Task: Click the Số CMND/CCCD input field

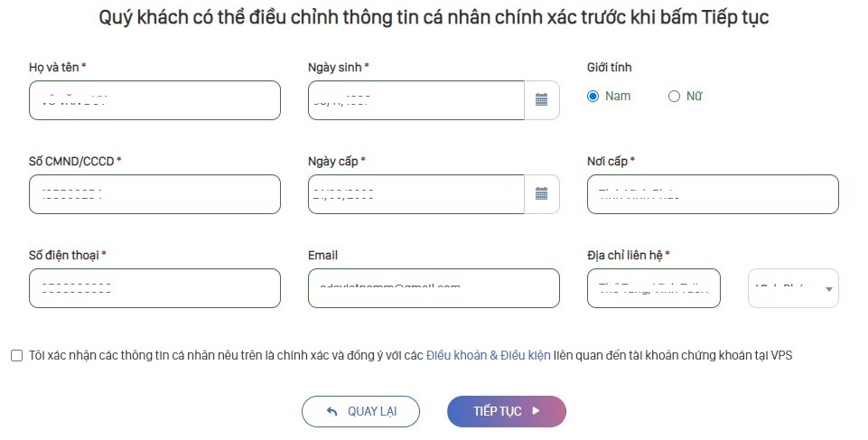Action: pyautogui.click(x=154, y=194)
